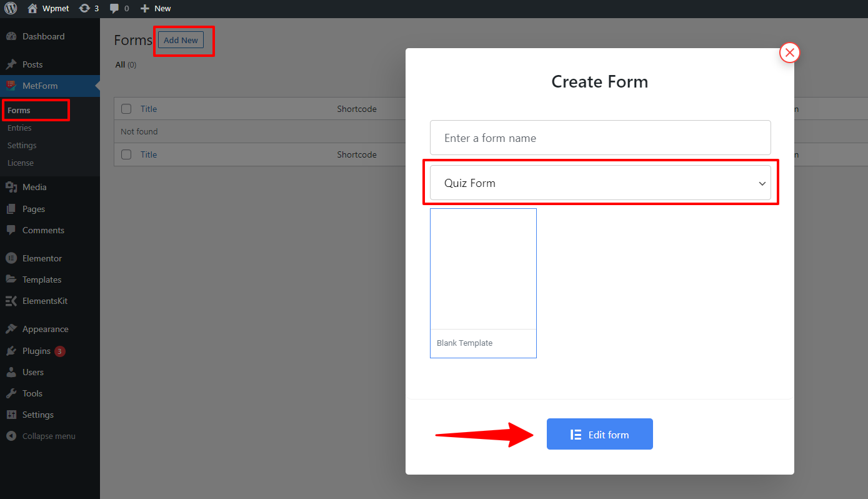
Task: Click the Templates folder icon
Action: (11, 280)
